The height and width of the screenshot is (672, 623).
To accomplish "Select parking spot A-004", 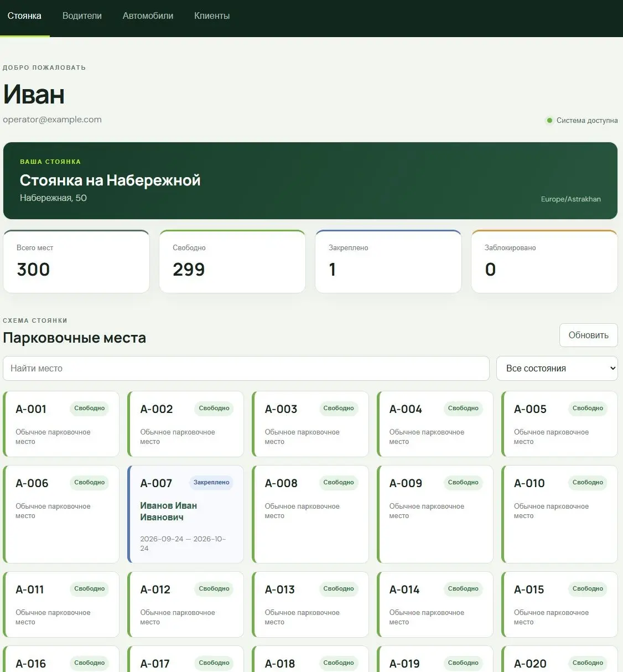I will pos(435,424).
